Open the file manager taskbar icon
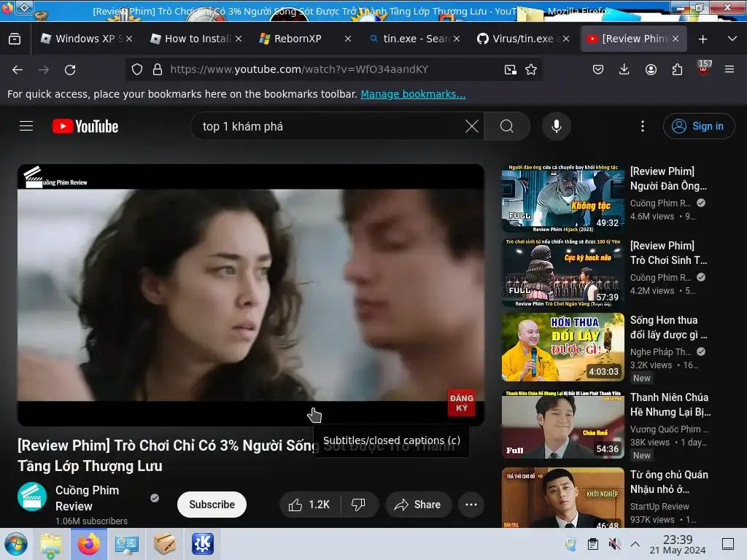This screenshot has height=560, width=747. click(51, 544)
